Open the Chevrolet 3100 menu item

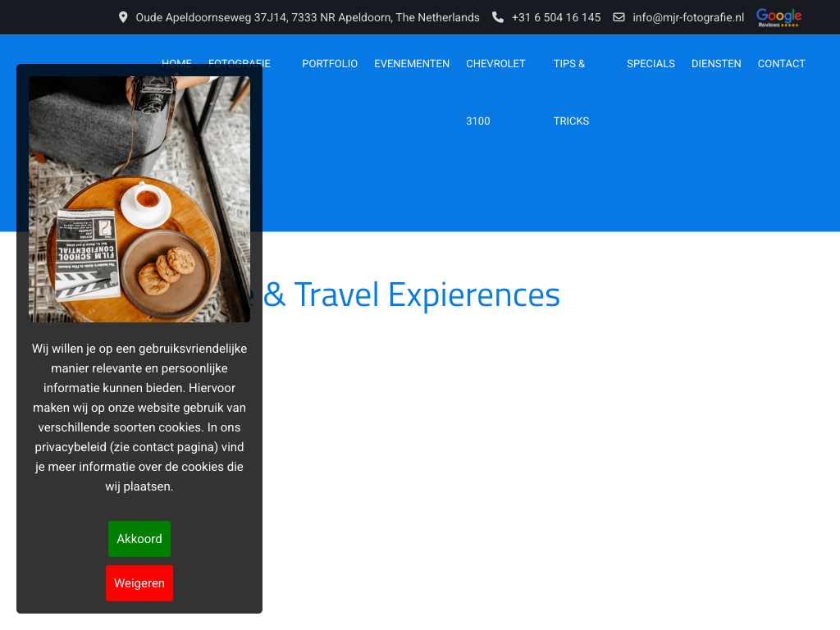[495, 92]
